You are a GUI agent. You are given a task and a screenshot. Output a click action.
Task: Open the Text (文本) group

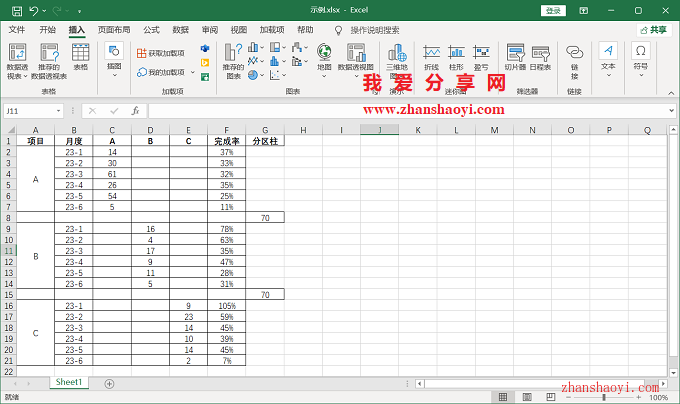tap(608, 60)
